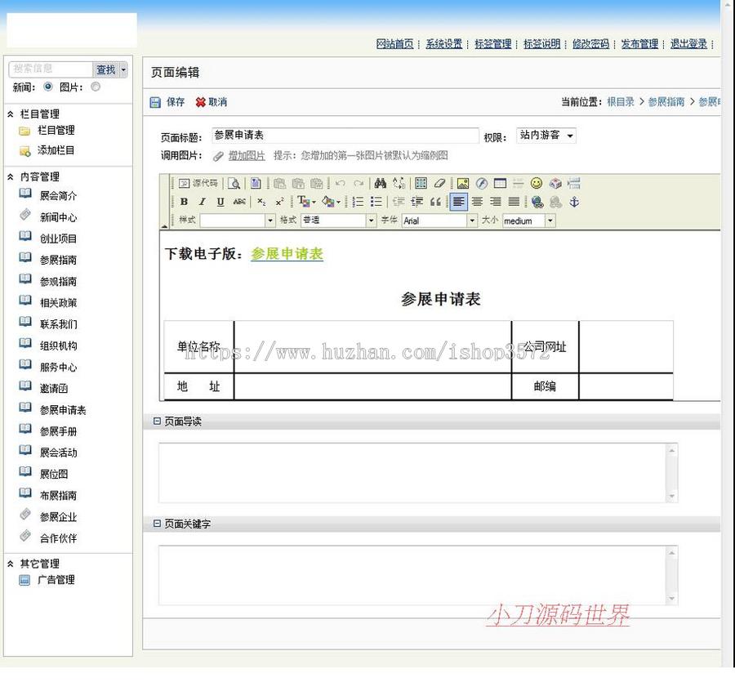Screen dimensions: 735x700
Task: Open 系统设置 in top menu
Action: pyautogui.click(x=444, y=44)
